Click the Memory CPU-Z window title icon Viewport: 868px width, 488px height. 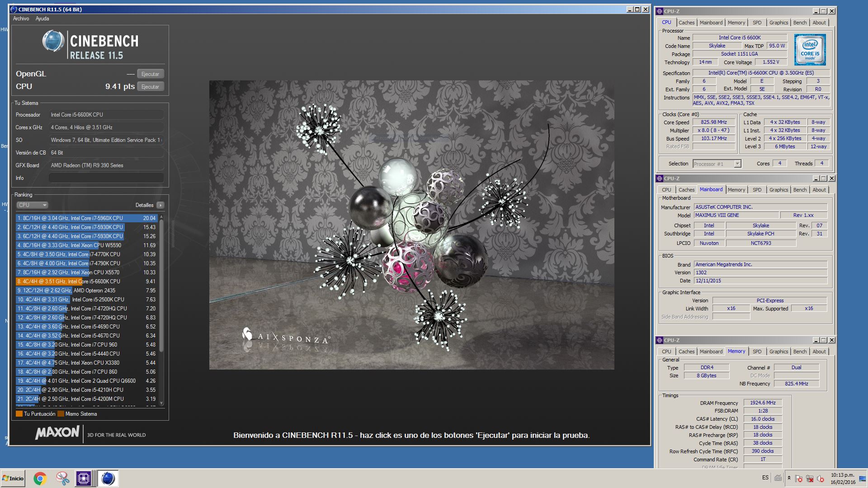660,340
